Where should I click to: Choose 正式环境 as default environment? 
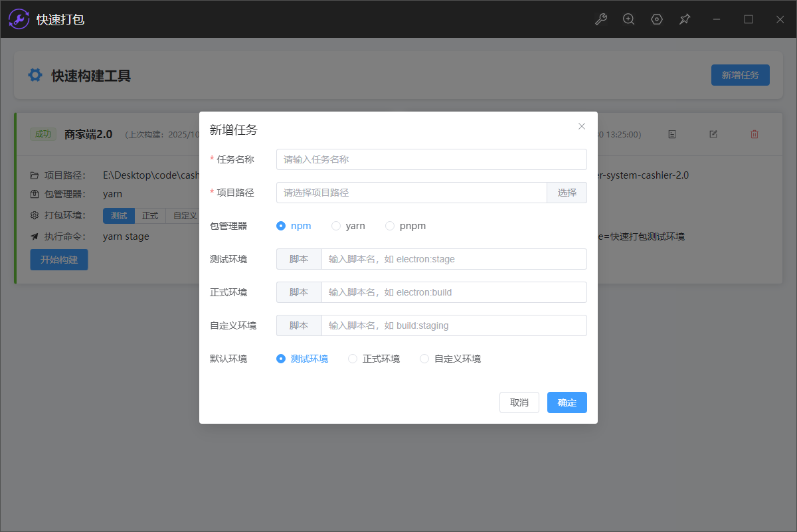353,359
